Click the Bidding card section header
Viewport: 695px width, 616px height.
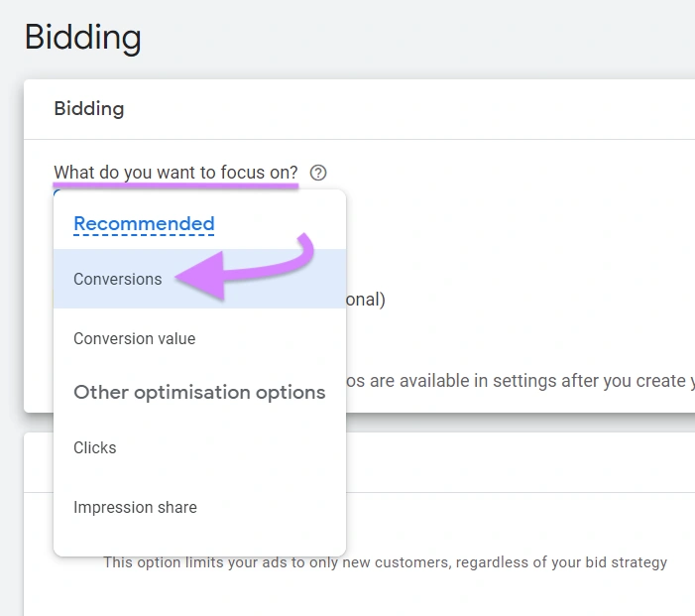click(x=89, y=109)
